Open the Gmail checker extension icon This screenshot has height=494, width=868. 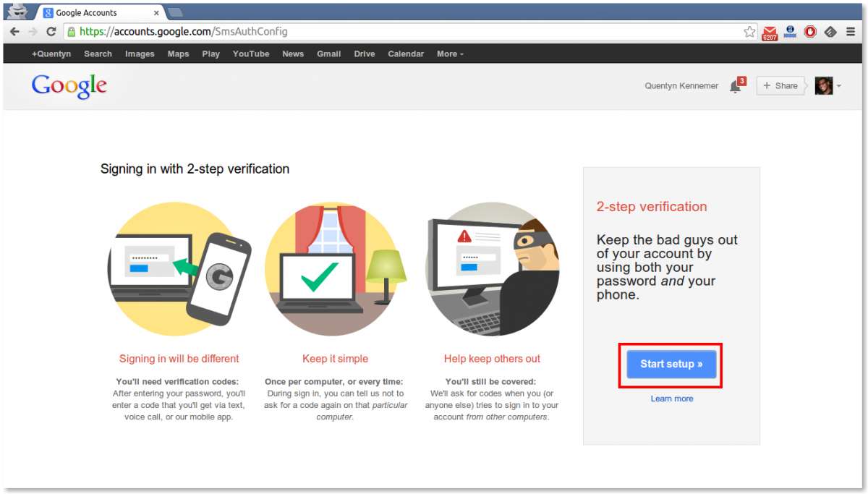click(770, 33)
